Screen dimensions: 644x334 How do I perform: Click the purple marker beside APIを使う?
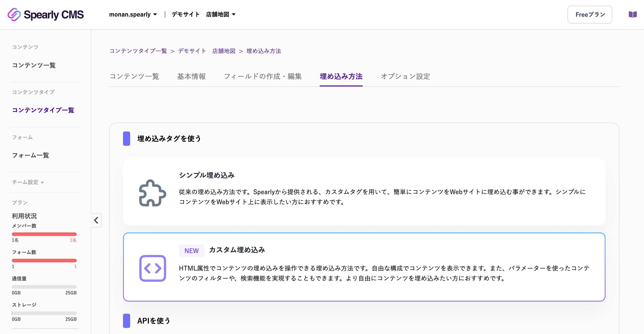click(x=126, y=321)
